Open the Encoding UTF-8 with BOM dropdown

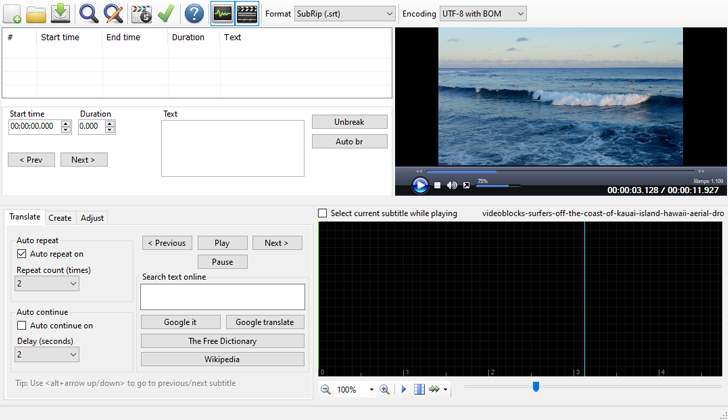coord(483,14)
